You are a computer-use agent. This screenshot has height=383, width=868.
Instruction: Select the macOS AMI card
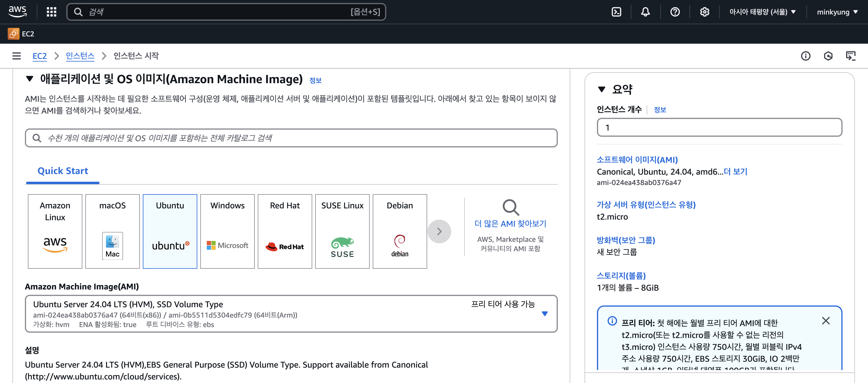(113, 231)
